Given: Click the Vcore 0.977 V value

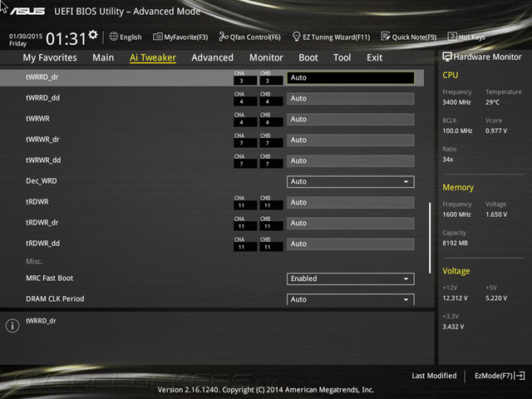Looking at the screenshot, I should (496, 131).
